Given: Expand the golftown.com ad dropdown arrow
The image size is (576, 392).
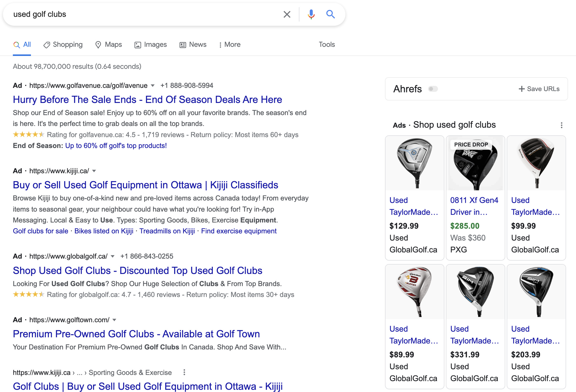Looking at the screenshot, I should tap(114, 320).
